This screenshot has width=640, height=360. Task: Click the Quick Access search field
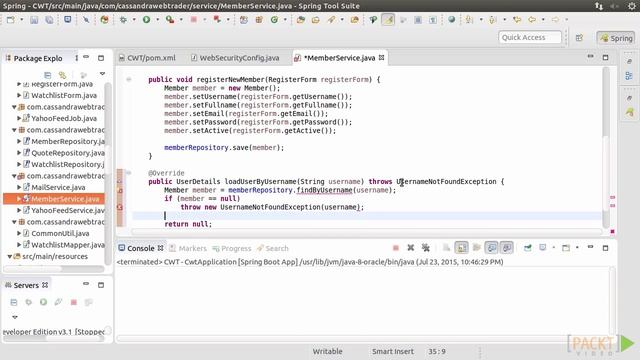530,37
